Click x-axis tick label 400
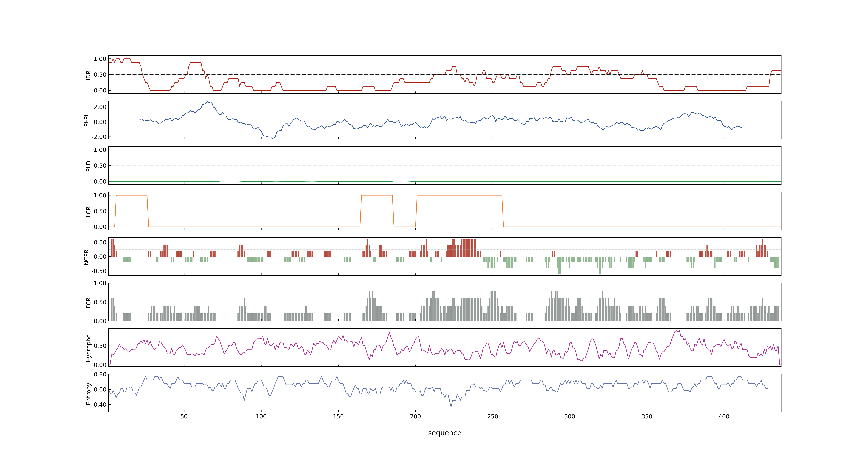The image size is (868, 463). coord(724,416)
